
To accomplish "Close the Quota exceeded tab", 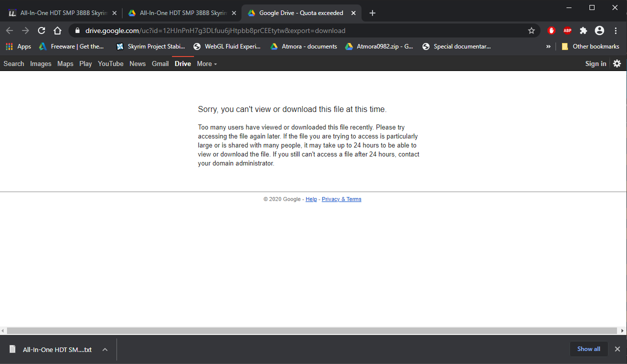I will coord(353,13).
